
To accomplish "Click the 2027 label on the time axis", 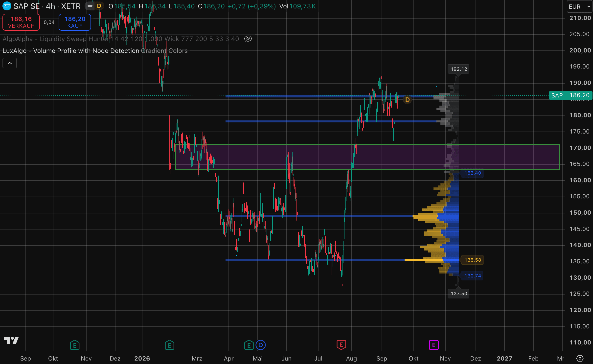I will point(504,358).
